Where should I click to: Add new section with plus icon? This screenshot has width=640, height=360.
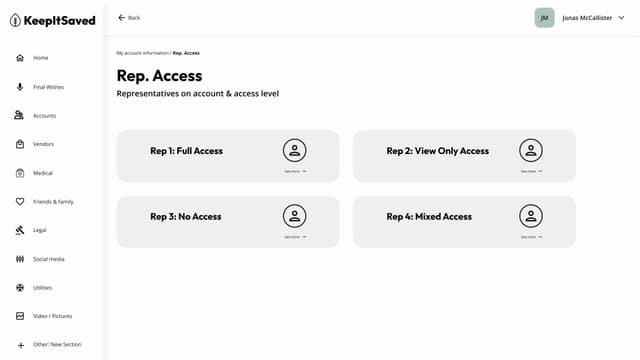pyautogui.click(x=21, y=345)
